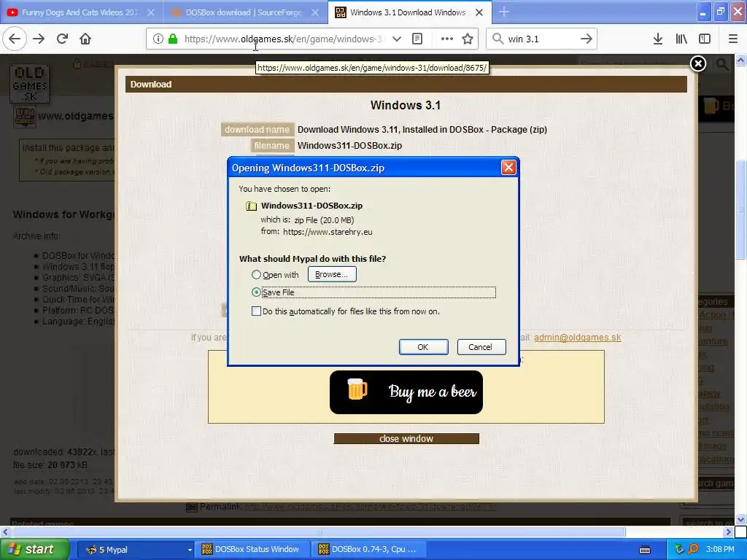Viewport: 747px width, 560px height.
Task: Open a new tab with the plus
Action: click(x=503, y=12)
